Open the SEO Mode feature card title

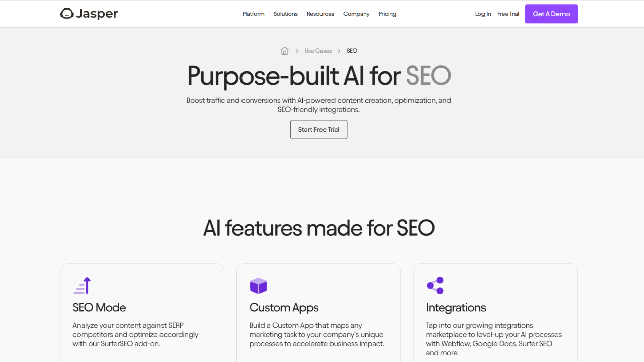pos(99,308)
